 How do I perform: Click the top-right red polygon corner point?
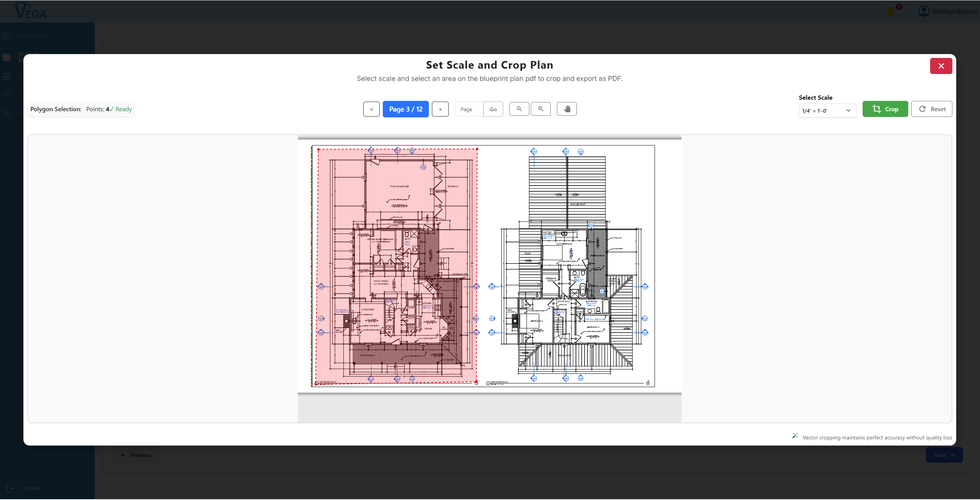pos(477,149)
